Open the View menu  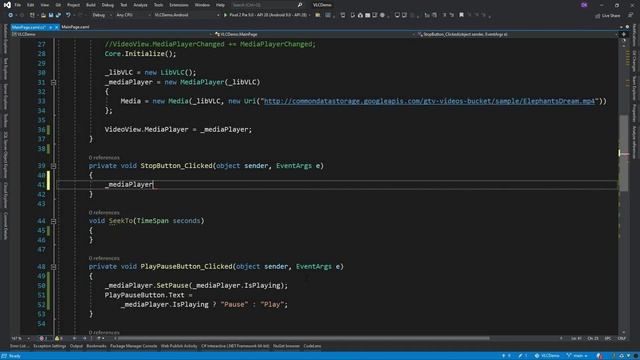[x=44, y=5]
